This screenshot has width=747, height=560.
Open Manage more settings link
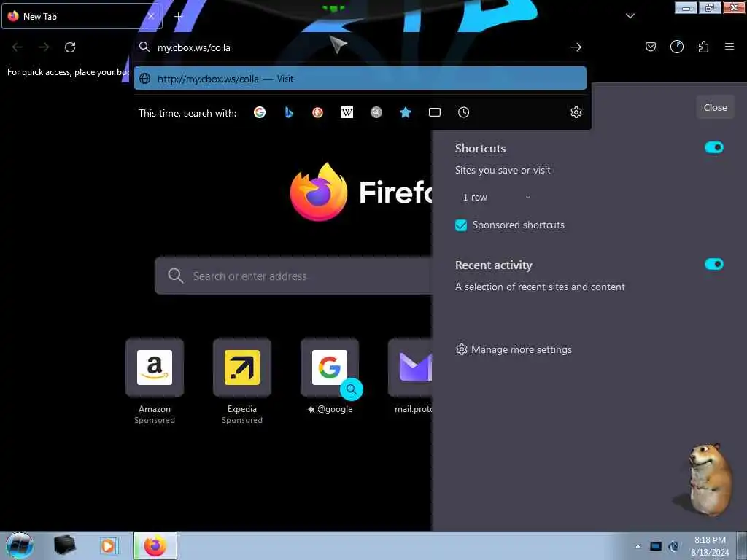click(x=521, y=349)
